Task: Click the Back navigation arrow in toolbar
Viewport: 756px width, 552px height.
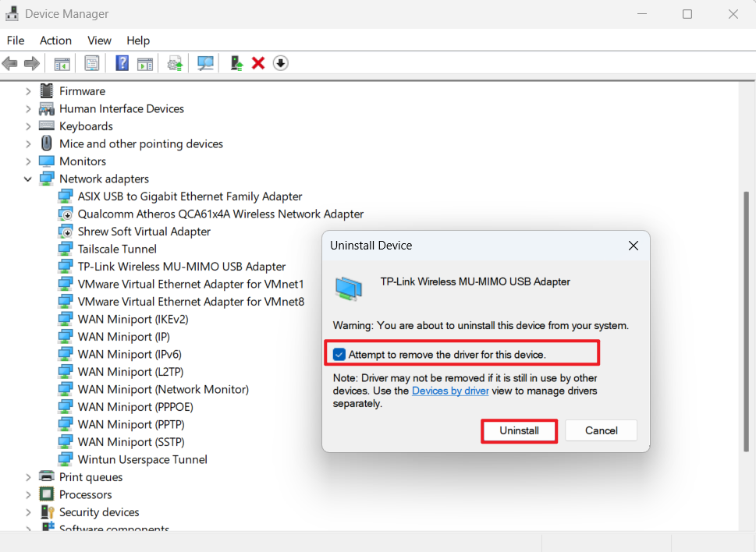Action: [10, 62]
